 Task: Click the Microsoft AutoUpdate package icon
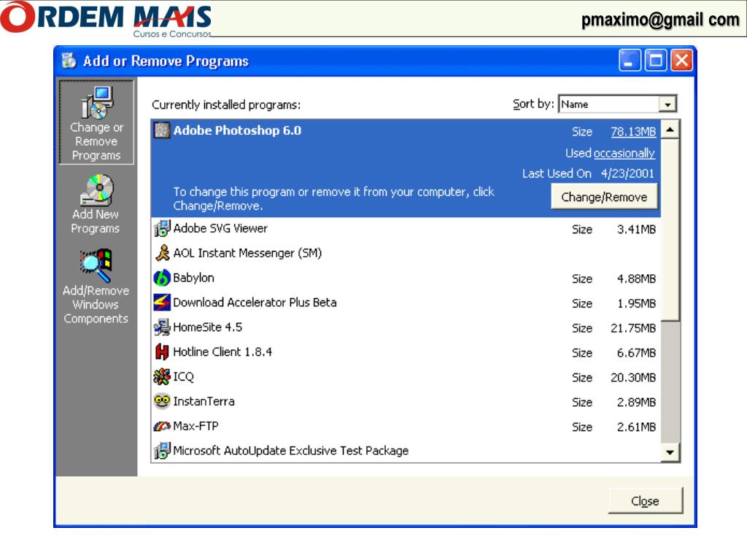pyautogui.click(x=162, y=451)
